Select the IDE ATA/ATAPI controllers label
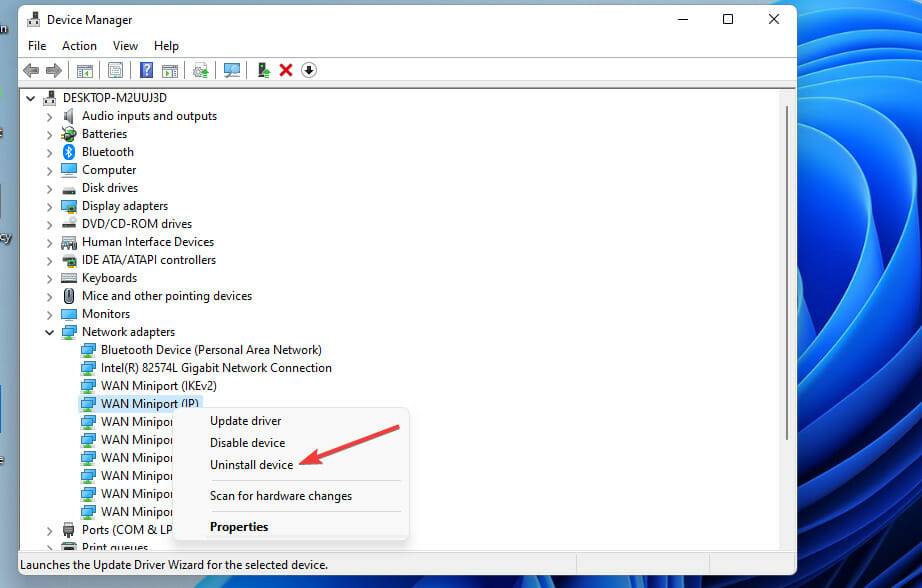The height and width of the screenshot is (588, 922). [149, 260]
